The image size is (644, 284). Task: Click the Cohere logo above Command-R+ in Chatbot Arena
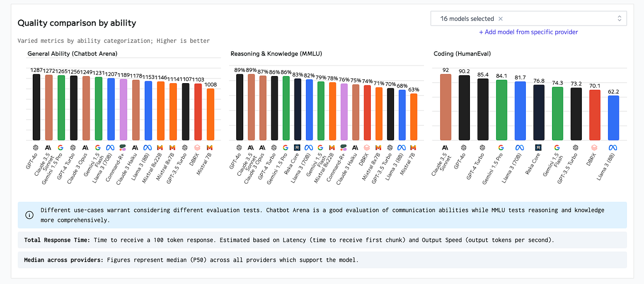(x=123, y=148)
